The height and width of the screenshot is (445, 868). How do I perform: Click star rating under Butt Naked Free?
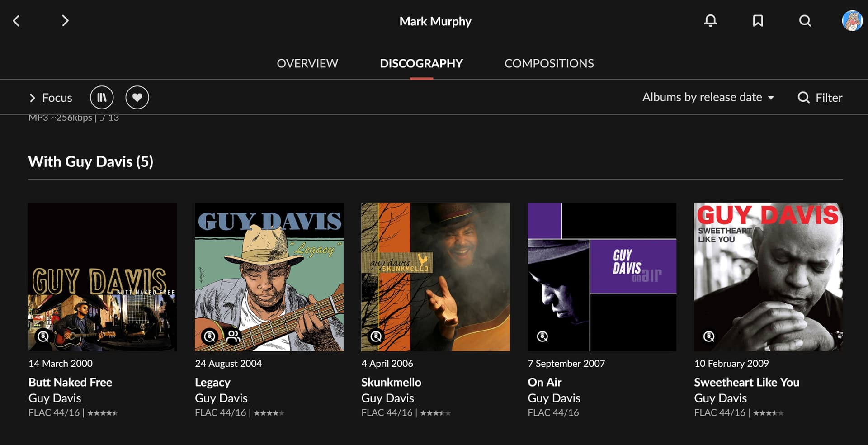[103, 413]
